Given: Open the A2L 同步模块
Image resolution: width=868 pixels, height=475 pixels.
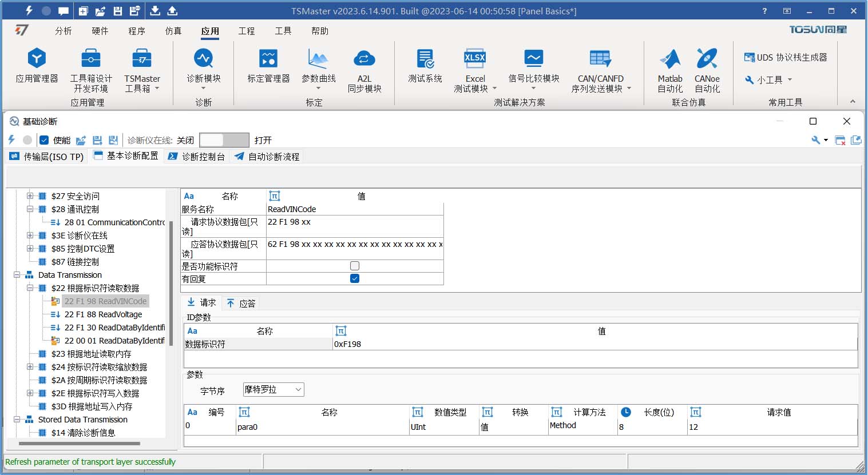Looking at the screenshot, I should (364, 70).
